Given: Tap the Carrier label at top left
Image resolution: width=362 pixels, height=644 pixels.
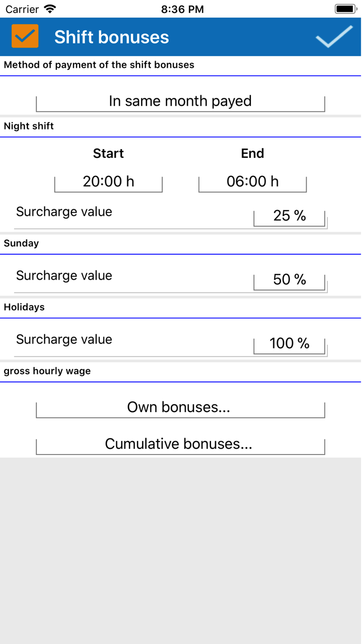Looking at the screenshot, I should (x=20, y=8).
